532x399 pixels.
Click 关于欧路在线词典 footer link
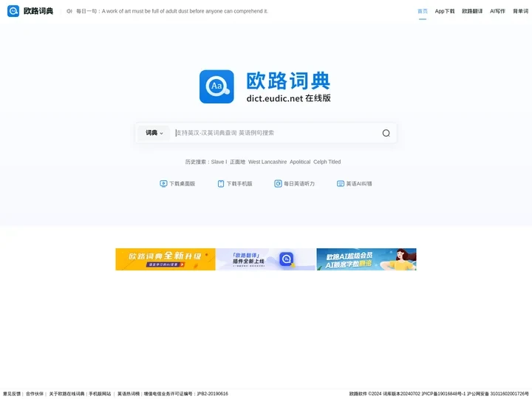66,394
